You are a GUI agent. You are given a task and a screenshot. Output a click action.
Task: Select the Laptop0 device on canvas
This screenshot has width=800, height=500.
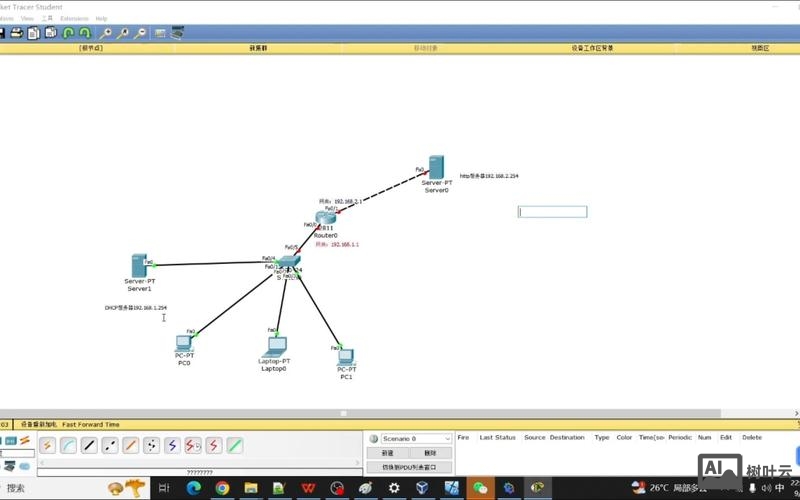coord(274,347)
